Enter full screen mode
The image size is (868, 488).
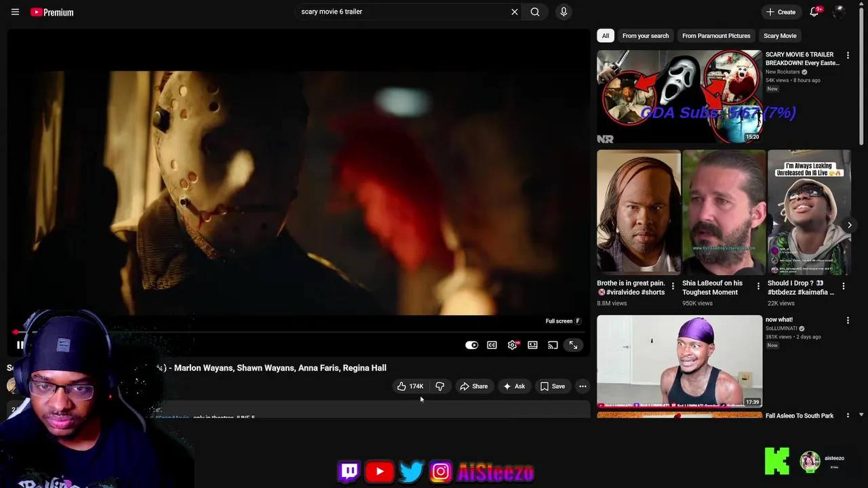[574, 345]
